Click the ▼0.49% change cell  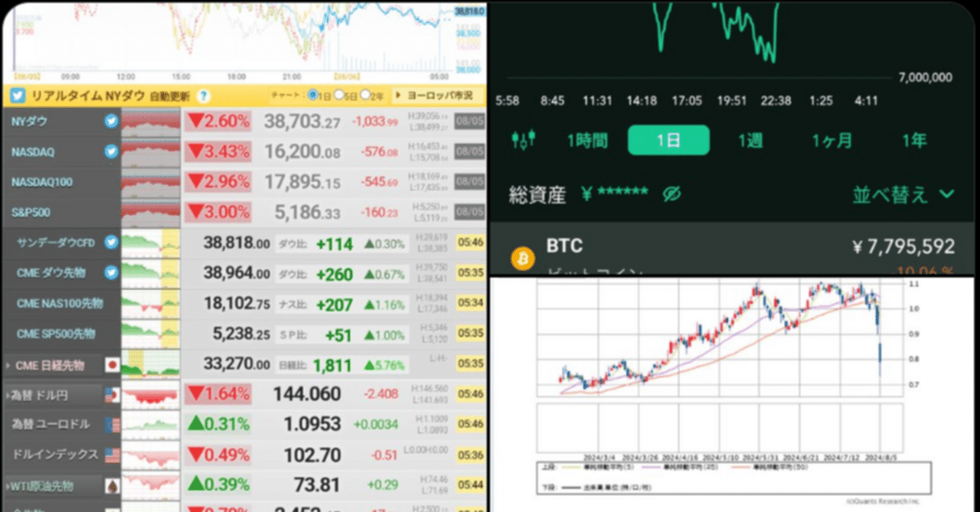click(219, 455)
